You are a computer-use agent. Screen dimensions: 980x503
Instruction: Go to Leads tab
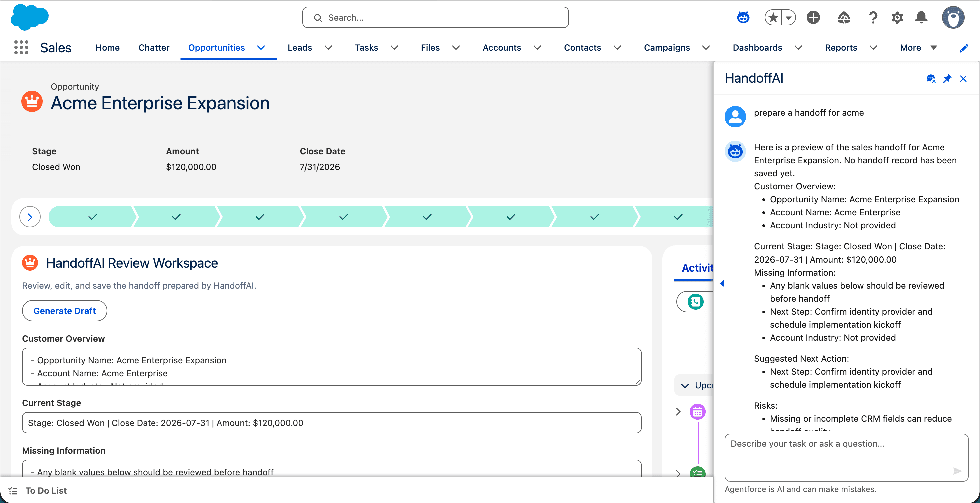[300, 48]
